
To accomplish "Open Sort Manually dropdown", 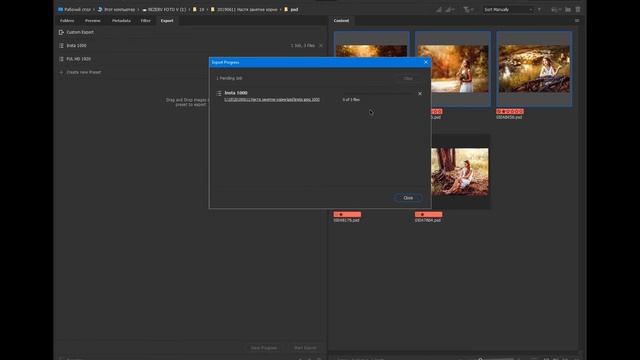I will pyautogui.click(x=509, y=9).
